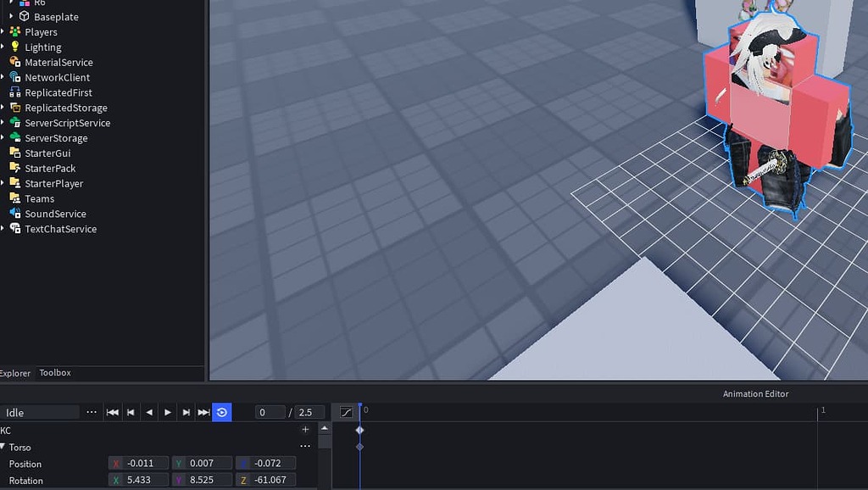Click the plus button to add a track
Image resolution: width=868 pixels, height=490 pixels.
305,430
